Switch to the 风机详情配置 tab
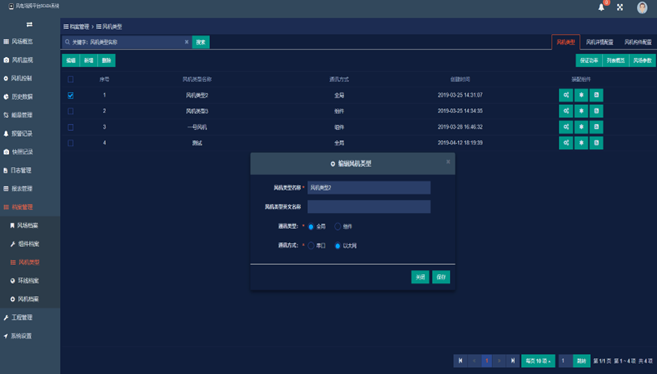The height and width of the screenshot is (374, 657). point(599,42)
